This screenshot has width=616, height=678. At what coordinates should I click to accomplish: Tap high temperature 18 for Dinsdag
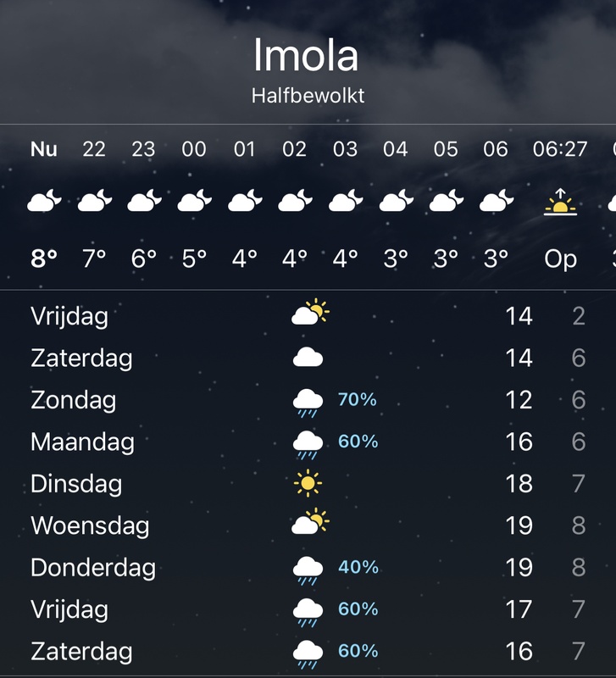519,483
